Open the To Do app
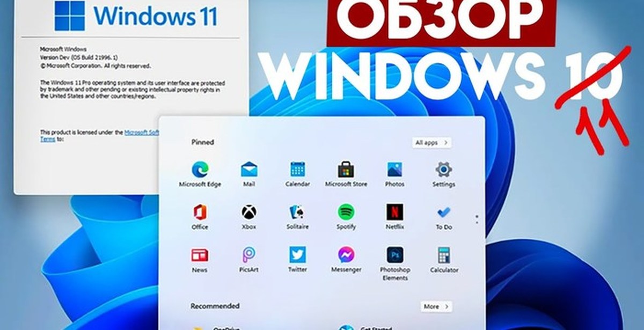The height and width of the screenshot is (330, 644). coord(443,212)
